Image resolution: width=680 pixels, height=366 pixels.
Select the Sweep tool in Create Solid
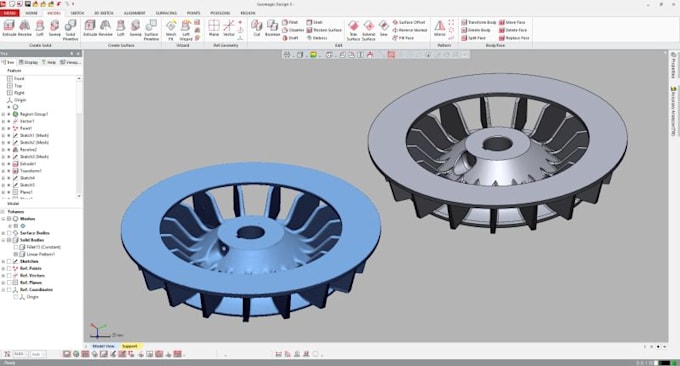pyautogui.click(x=55, y=29)
